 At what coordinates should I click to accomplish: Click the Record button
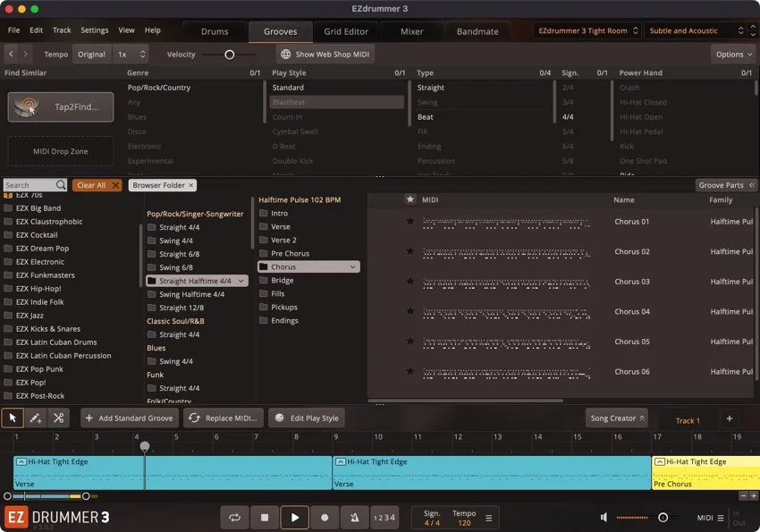pos(325,518)
